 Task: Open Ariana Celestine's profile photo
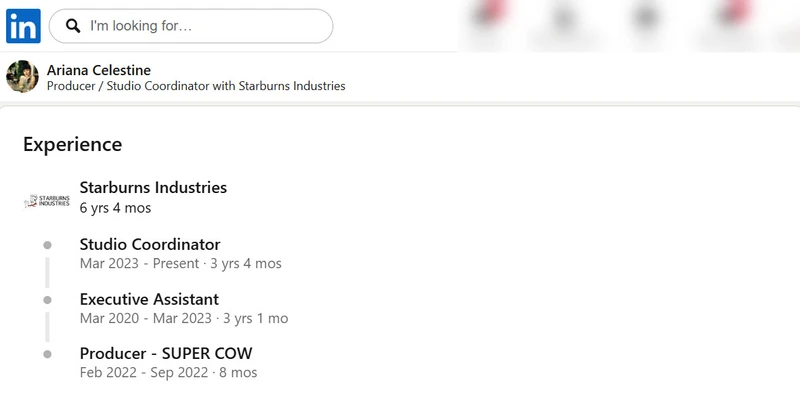22,77
